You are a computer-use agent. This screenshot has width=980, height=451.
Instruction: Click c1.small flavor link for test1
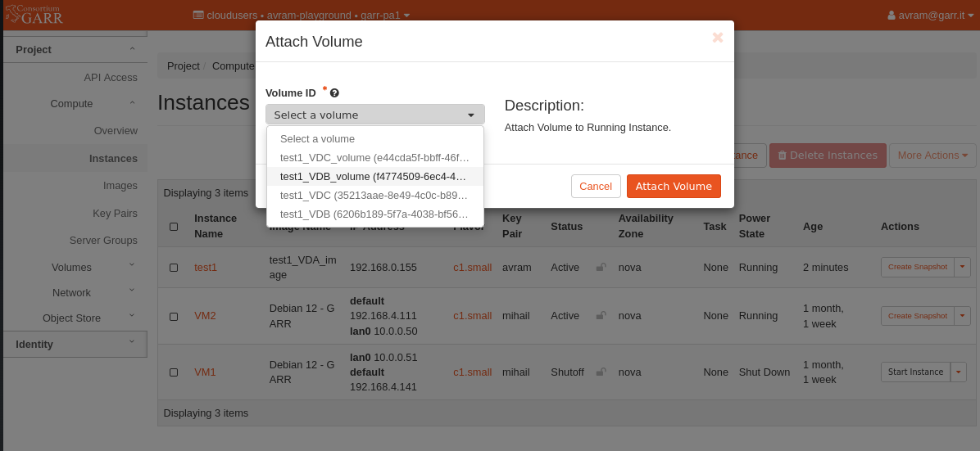473,268
